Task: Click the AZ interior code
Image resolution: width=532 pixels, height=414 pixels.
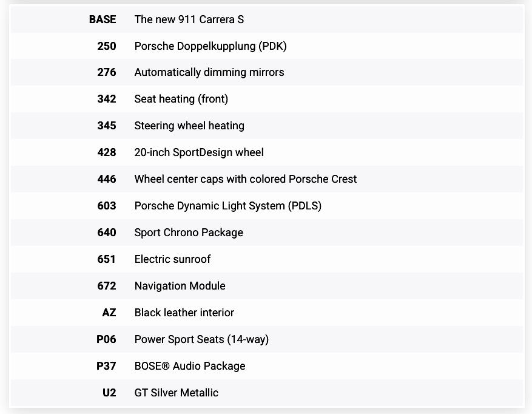Action: pos(109,313)
